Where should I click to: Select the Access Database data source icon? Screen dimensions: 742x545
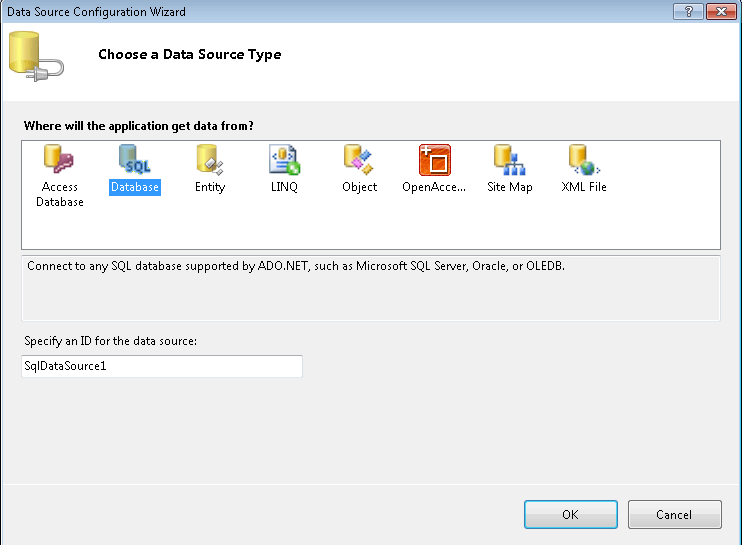click(x=59, y=159)
